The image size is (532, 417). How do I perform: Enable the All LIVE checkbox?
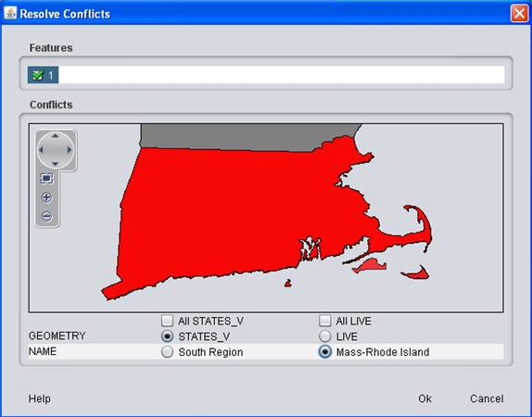click(324, 321)
